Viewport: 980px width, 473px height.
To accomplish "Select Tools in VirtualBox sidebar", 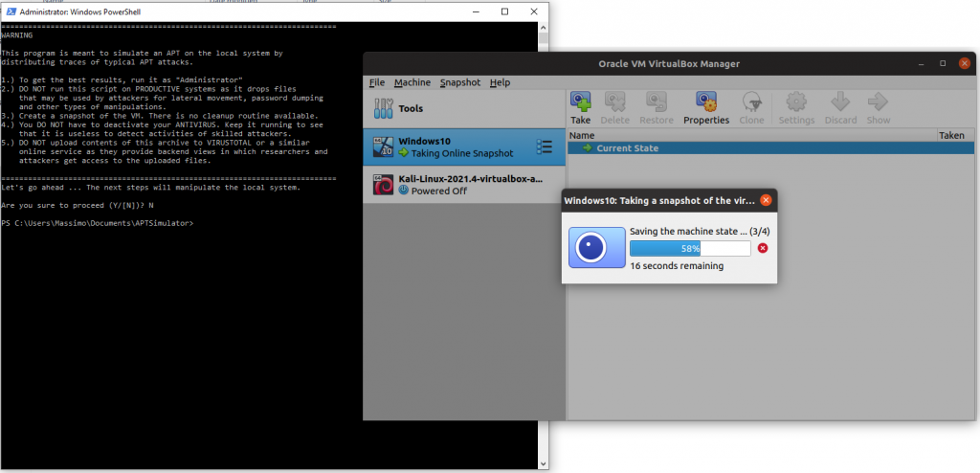I will pos(464,109).
